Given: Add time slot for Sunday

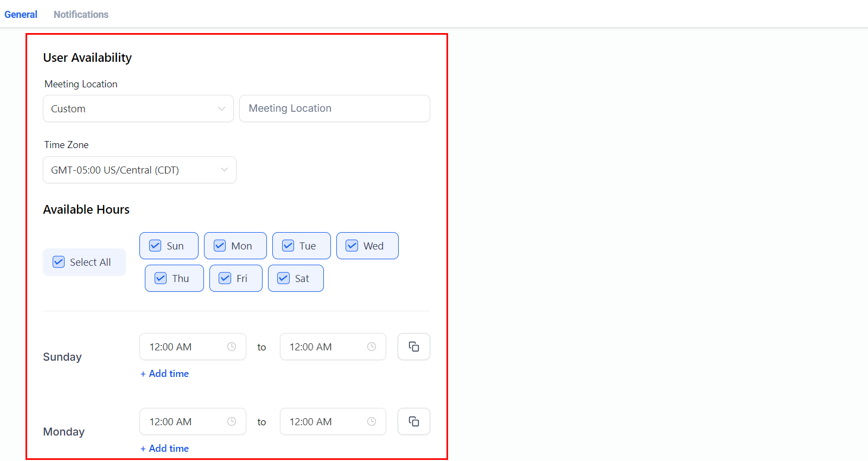Looking at the screenshot, I should (165, 374).
